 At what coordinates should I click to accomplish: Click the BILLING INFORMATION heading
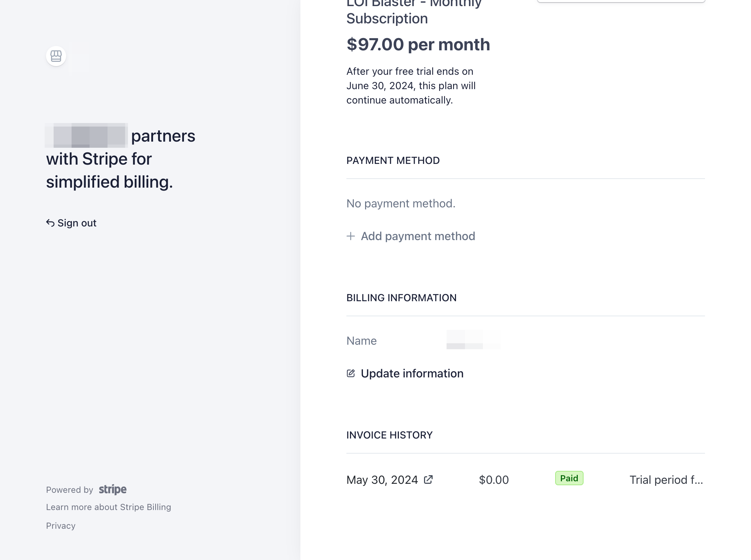click(401, 298)
